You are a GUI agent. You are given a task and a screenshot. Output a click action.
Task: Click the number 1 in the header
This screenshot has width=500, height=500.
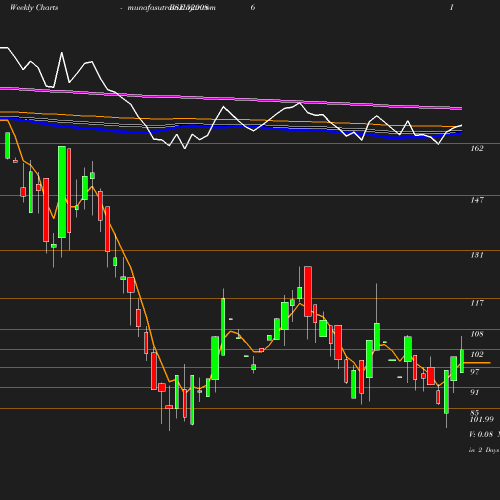[x=452, y=7]
